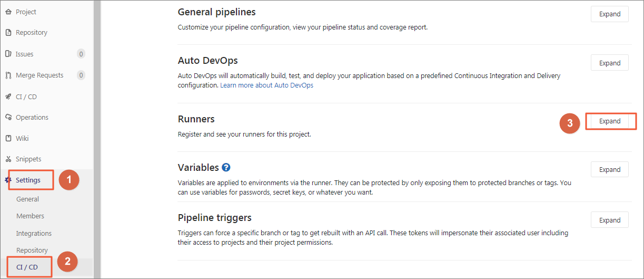Expand the Auto DevOps section

coord(609,63)
